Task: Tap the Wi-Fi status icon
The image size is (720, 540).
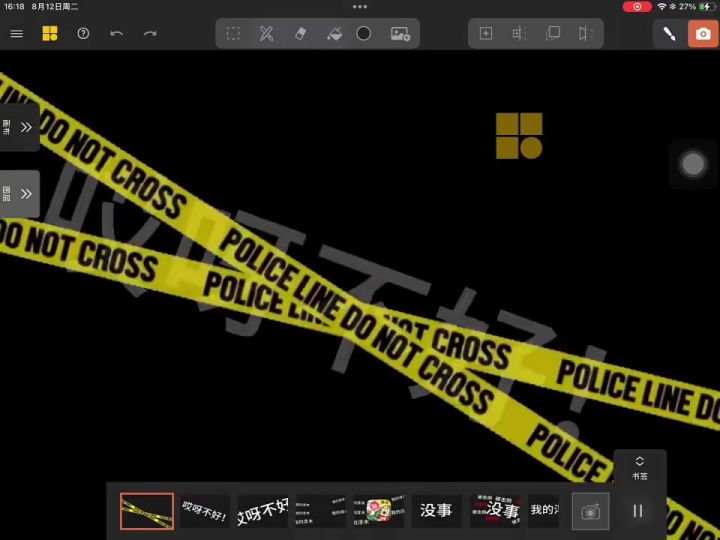Action: (662, 6)
